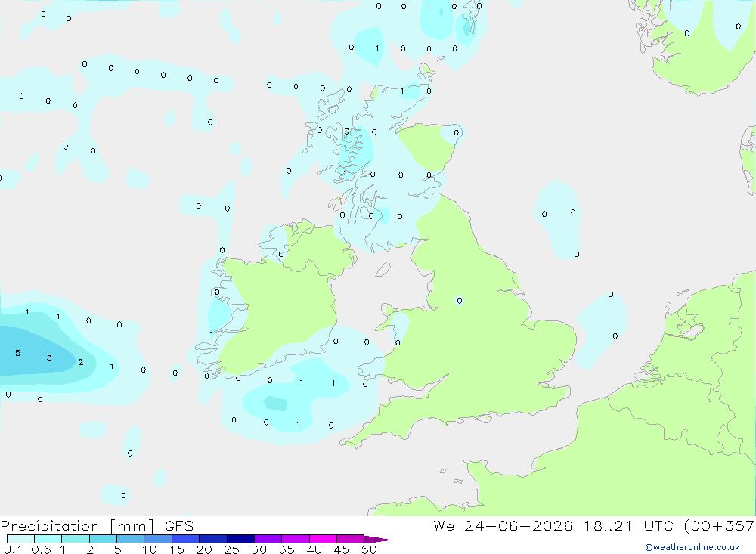Click the '(00+357' forecast run text
The image size is (756, 554).
click(720, 526)
